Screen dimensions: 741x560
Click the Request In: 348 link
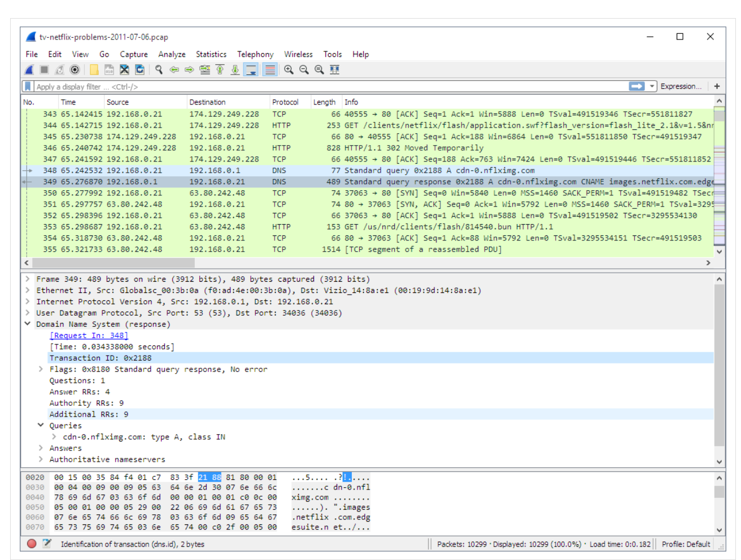click(89, 335)
